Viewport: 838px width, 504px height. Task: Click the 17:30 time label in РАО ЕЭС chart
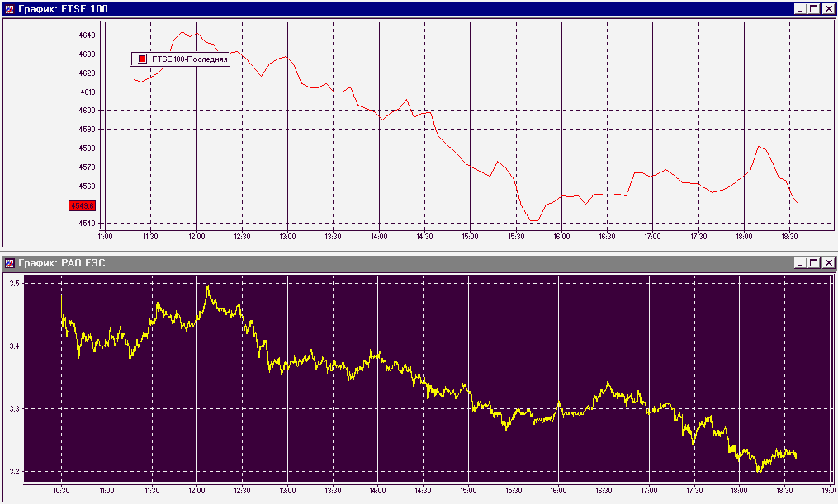click(695, 490)
